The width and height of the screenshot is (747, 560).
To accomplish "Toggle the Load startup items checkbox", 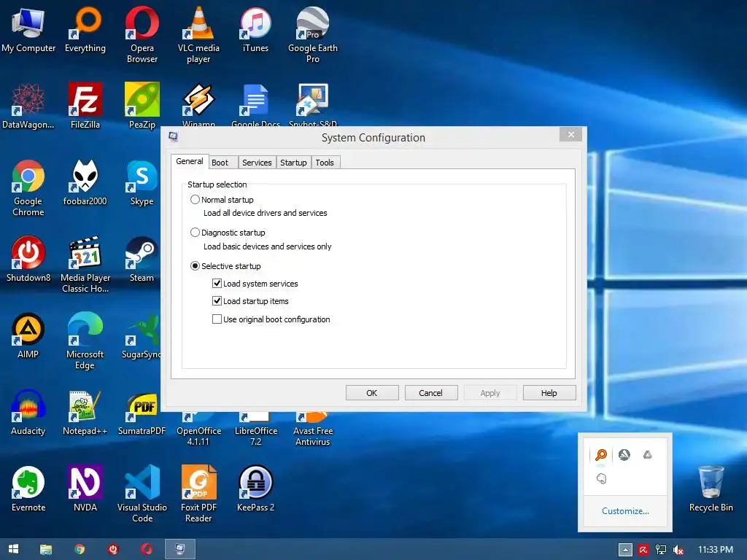I will point(217,301).
